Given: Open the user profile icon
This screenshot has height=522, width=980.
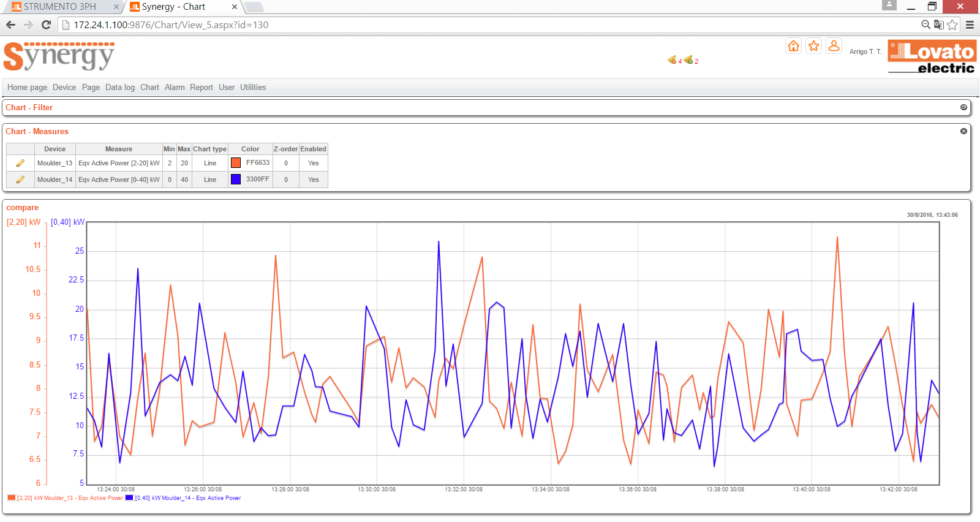Looking at the screenshot, I should click(x=834, y=46).
